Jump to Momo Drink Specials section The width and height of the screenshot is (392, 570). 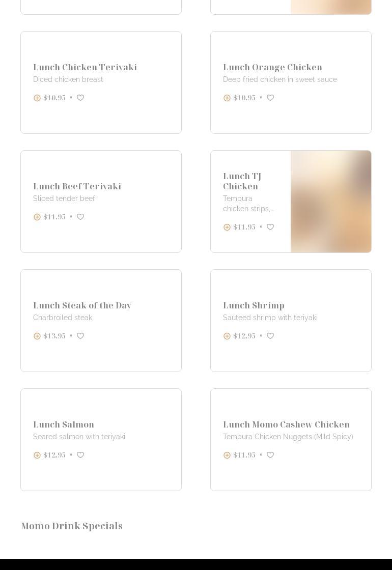72,526
